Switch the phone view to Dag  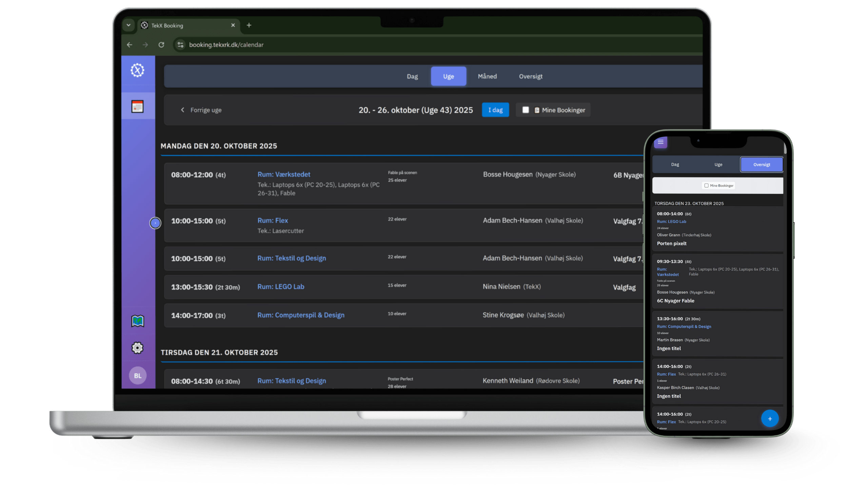pyautogui.click(x=675, y=164)
